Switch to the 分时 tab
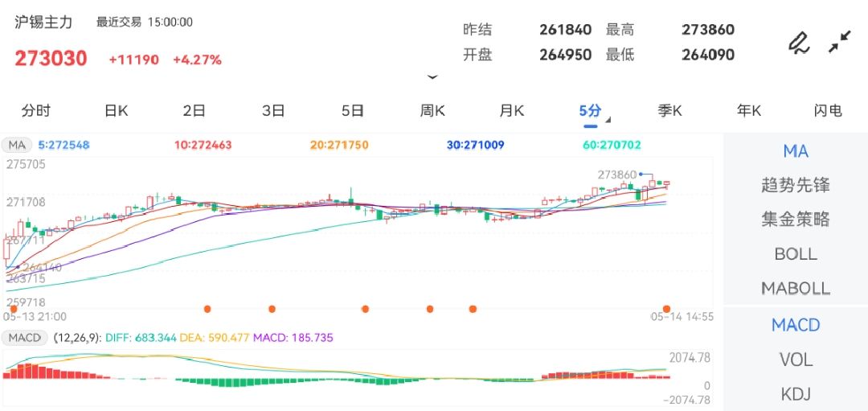The height and width of the screenshot is (411, 868). [x=36, y=111]
